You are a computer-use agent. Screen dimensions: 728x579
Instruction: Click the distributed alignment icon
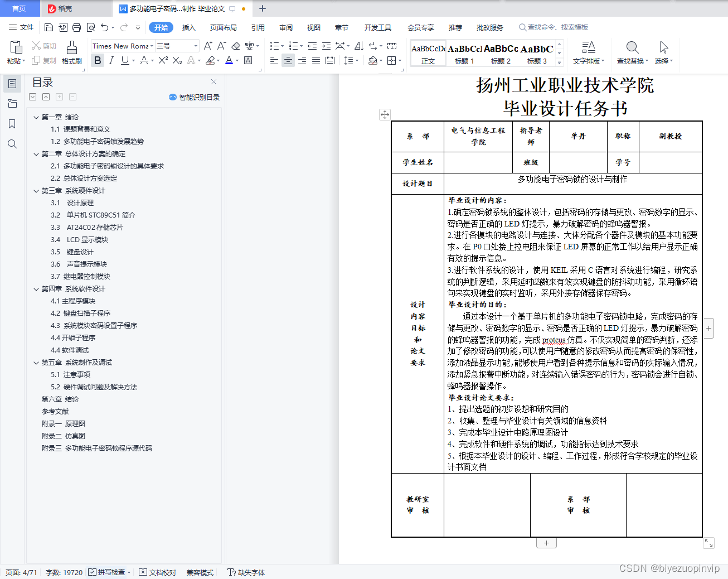330,60
